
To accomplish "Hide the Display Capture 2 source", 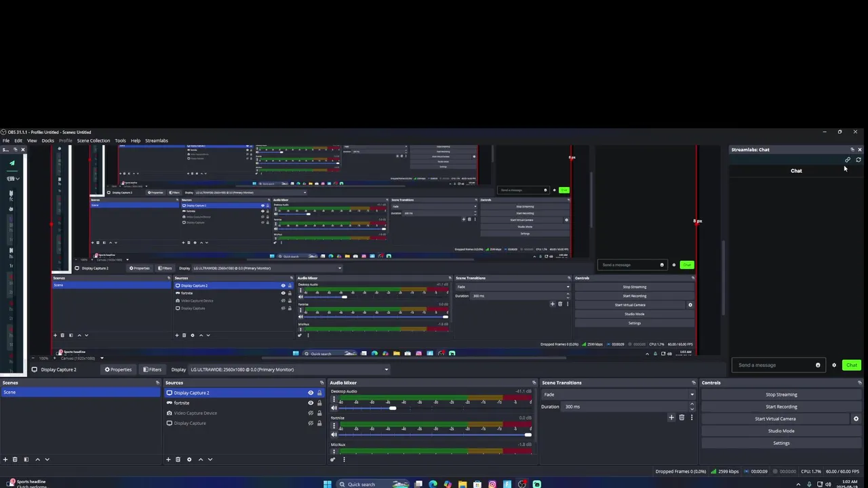I will [311, 393].
